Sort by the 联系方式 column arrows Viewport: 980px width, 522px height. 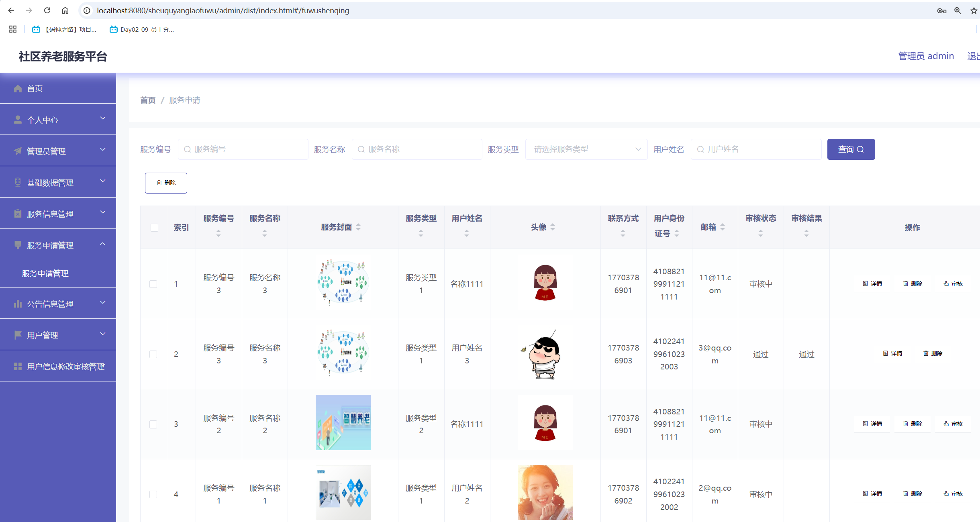(x=623, y=233)
